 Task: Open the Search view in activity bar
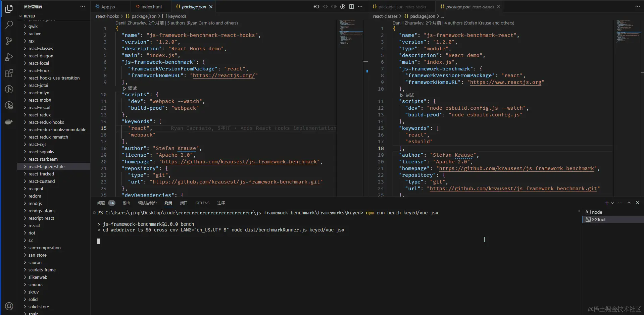pyautogui.click(x=9, y=25)
